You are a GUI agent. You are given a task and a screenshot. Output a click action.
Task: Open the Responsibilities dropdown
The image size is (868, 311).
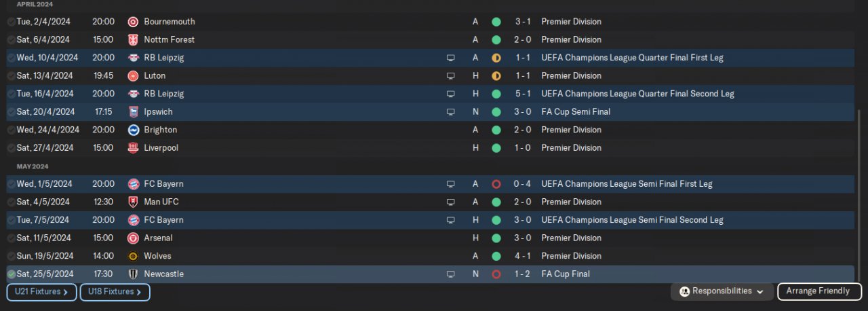pos(722,291)
